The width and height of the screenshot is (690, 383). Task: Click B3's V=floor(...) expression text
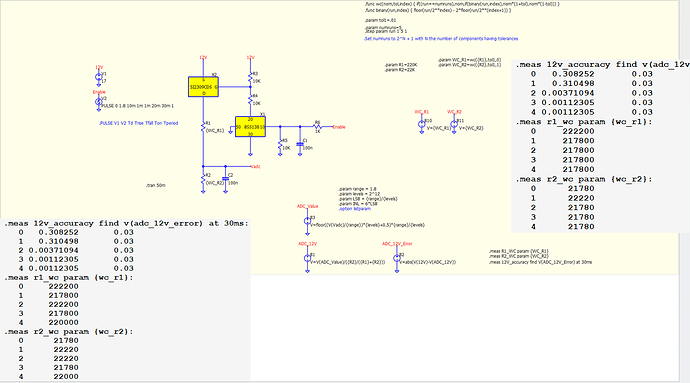point(367,225)
